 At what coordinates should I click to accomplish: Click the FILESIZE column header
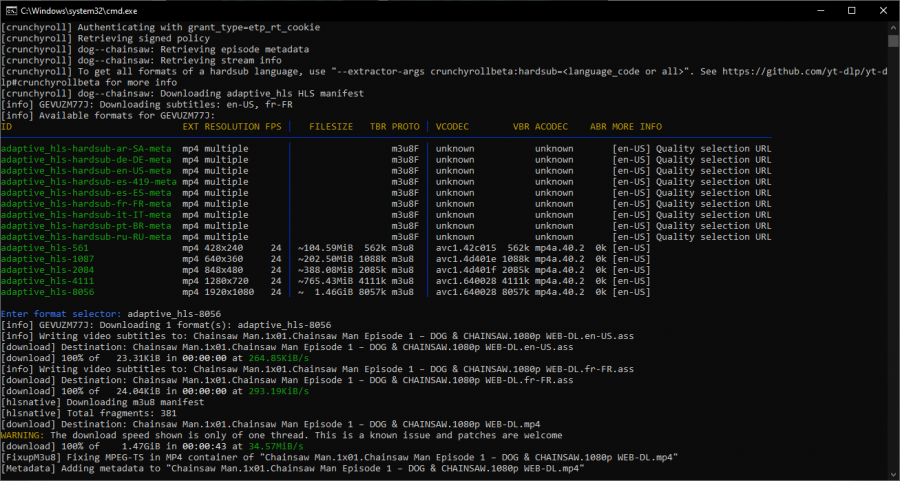(x=331, y=126)
